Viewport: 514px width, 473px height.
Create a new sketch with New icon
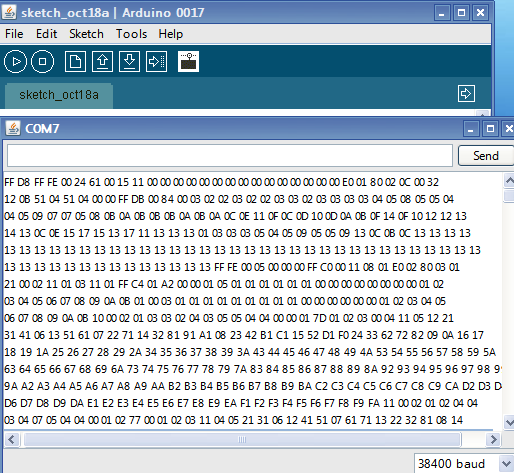point(75,62)
